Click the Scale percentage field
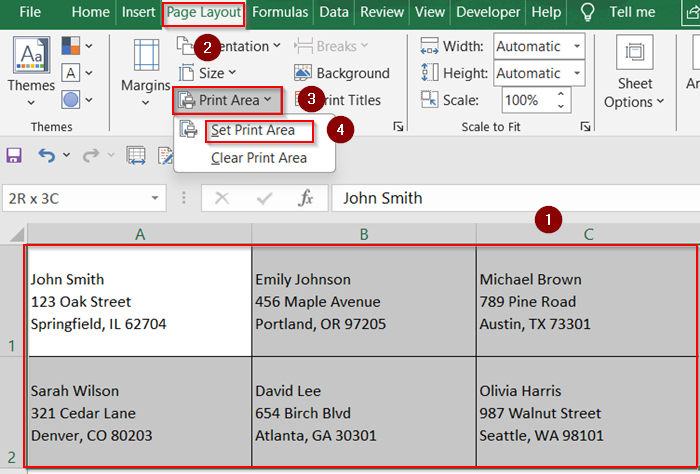Screen dimensions: 700x474 (x=528, y=100)
